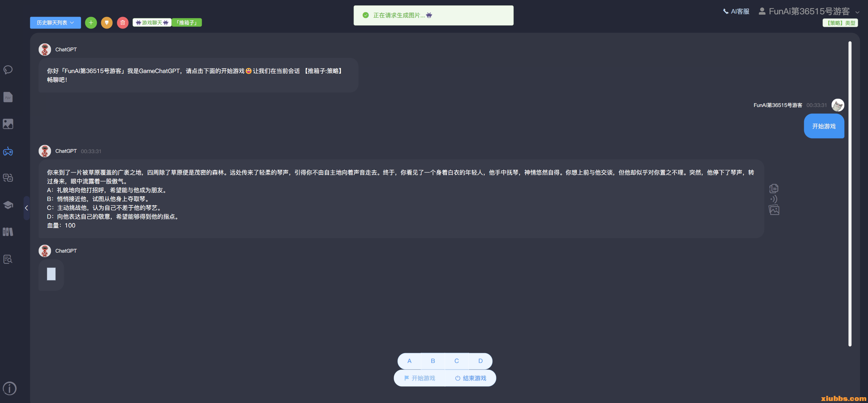Open the chat bubble sidebar icon
This screenshot has height=403, width=868.
click(8, 70)
